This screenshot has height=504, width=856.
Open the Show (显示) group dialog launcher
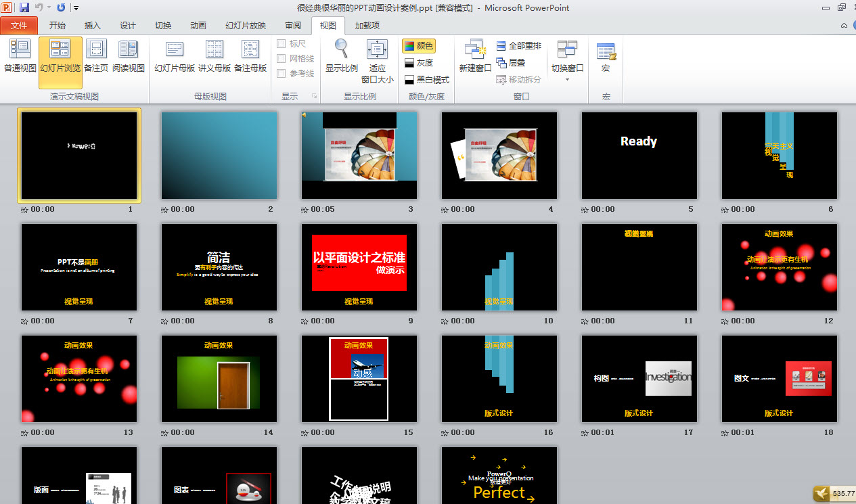coord(314,97)
